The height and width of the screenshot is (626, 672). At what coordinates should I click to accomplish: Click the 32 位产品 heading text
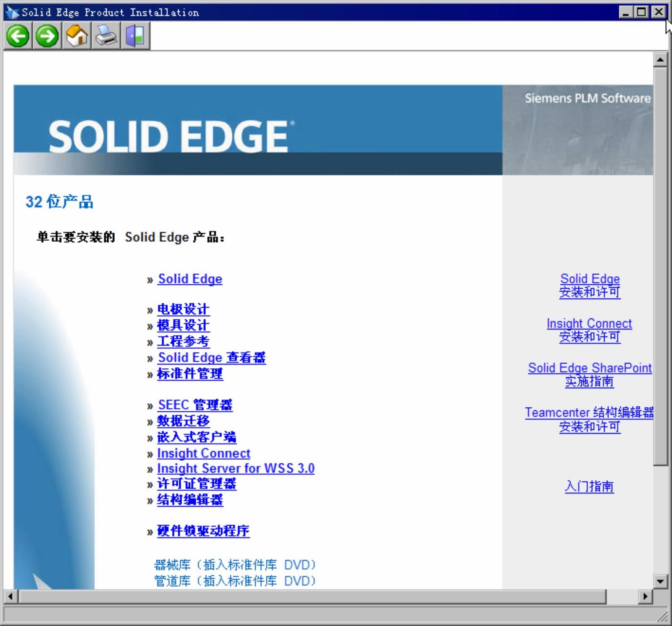59,202
